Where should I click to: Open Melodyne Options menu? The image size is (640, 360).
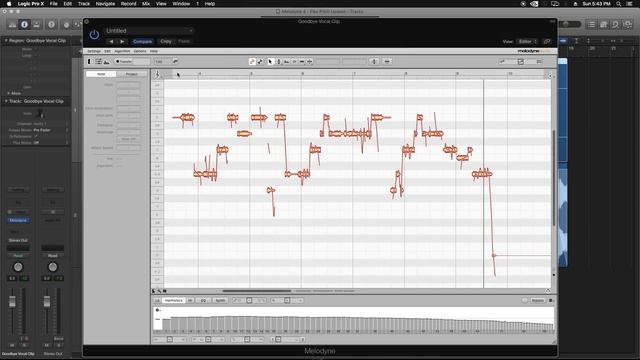click(x=140, y=51)
